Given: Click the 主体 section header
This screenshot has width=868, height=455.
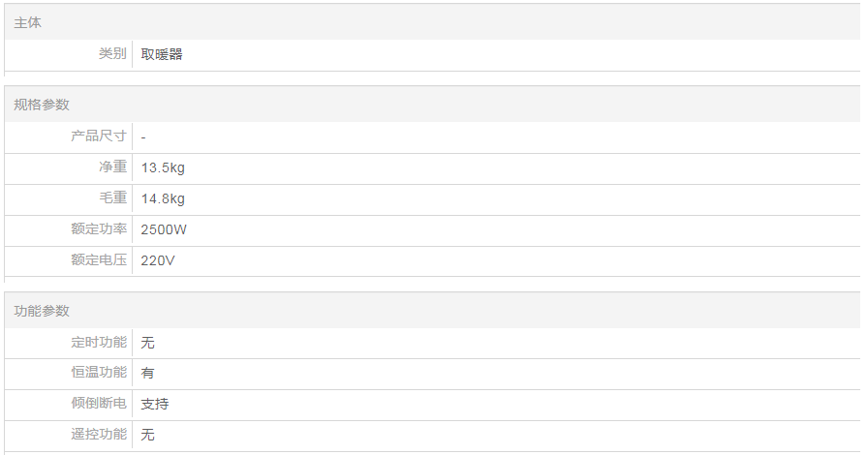Looking at the screenshot, I should tap(28, 22).
